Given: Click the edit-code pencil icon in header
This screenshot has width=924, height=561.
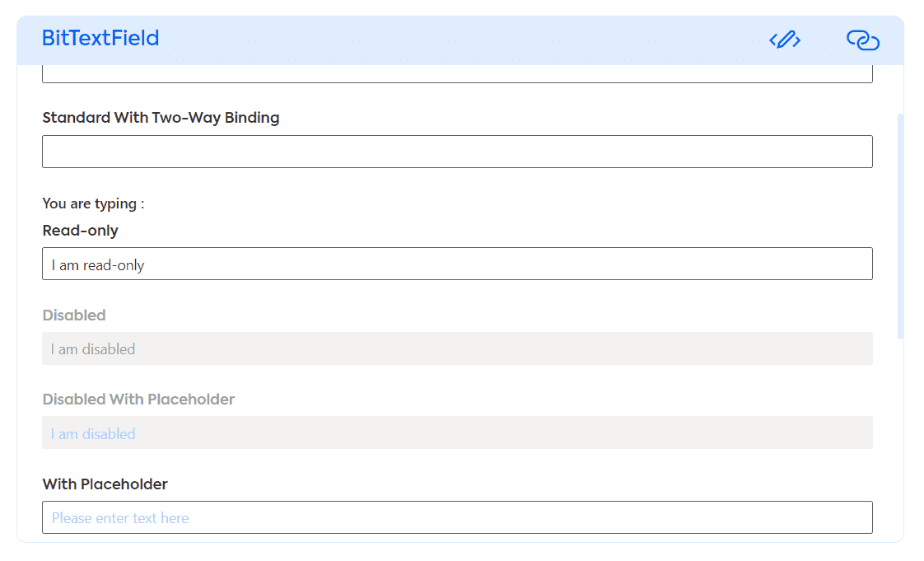Looking at the screenshot, I should click(x=784, y=39).
